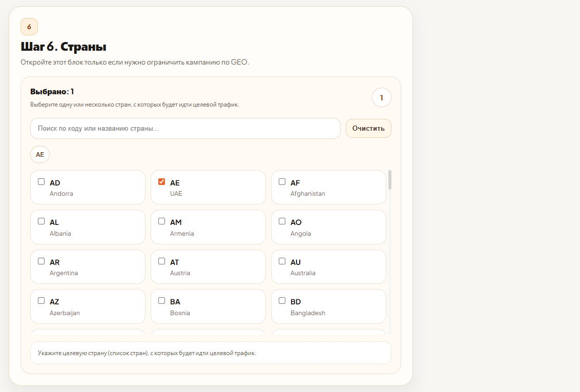Enable the AZ Azerbaijan checkbox
This screenshot has height=392, width=580.
click(42, 301)
